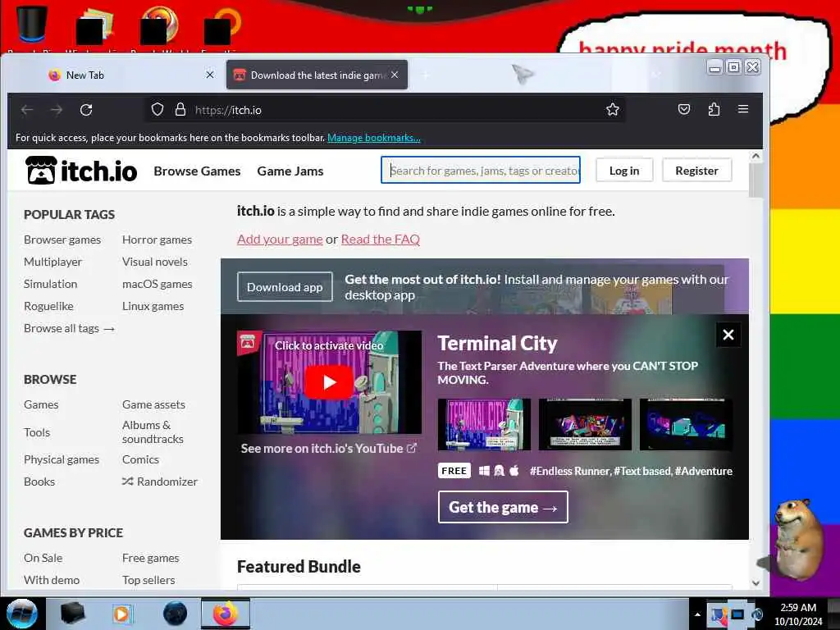Reload the page with the refresh icon
Image resolution: width=840 pixels, height=630 pixels.
[86, 110]
